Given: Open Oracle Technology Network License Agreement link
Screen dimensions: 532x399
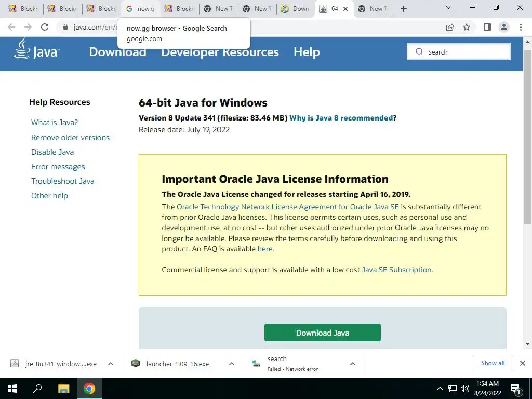Looking at the screenshot, I should click(288, 207).
